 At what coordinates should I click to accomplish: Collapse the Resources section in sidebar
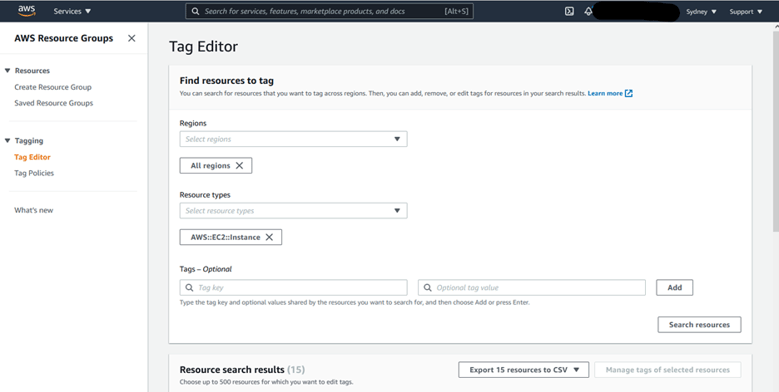pos(7,71)
